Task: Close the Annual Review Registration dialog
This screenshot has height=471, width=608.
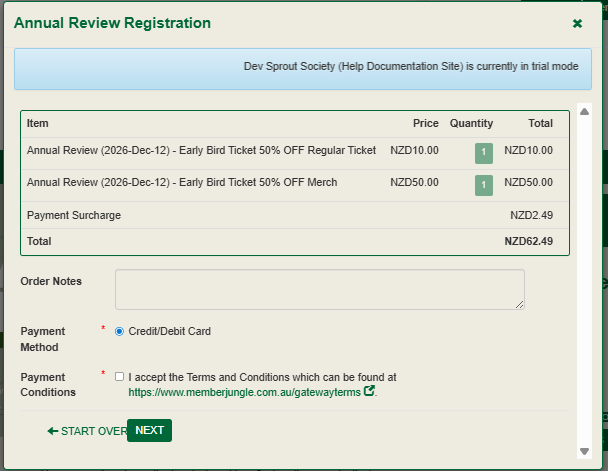Action: pos(577,23)
